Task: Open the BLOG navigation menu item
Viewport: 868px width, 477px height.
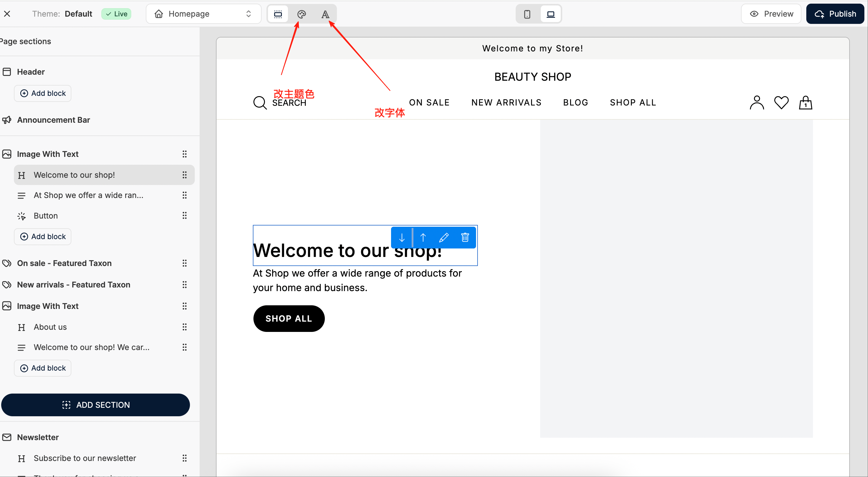Action: pos(576,102)
